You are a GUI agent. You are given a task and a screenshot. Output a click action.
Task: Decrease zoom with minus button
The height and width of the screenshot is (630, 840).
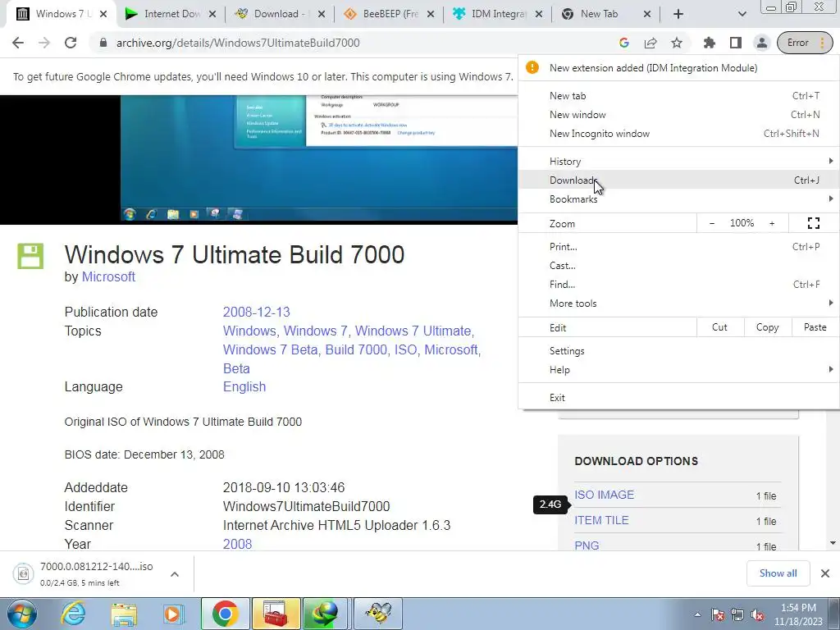(x=712, y=223)
